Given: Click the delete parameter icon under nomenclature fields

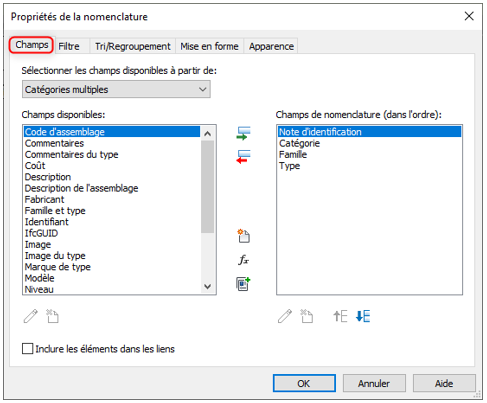Looking at the screenshot, I should (x=306, y=316).
